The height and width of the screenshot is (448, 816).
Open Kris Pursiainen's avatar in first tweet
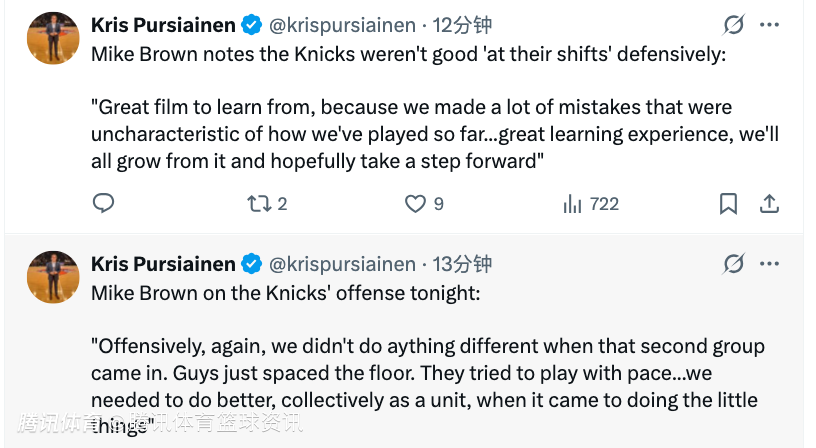[52, 38]
